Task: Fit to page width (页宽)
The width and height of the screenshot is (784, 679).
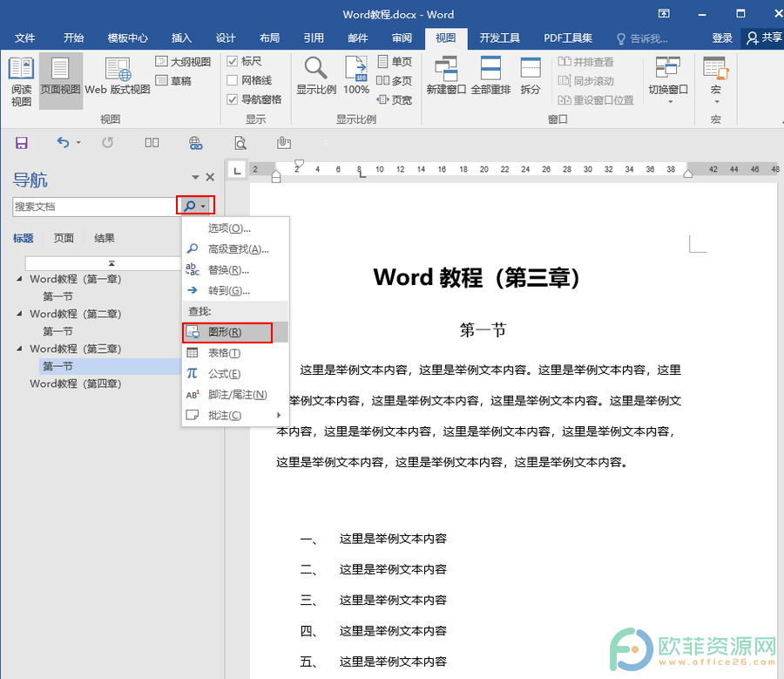Action: tap(395, 99)
